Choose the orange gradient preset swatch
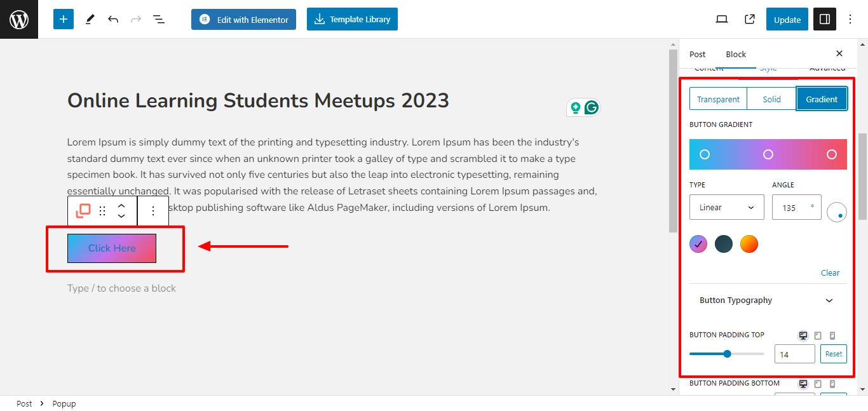Viewport: 868px width, 411px height. tap(749, 244)
